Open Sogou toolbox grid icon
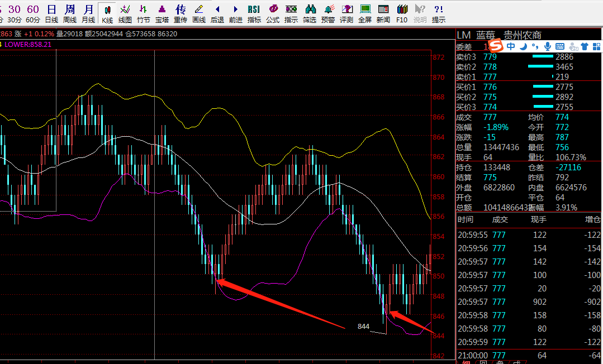The image size is (603, 364). (596, 46)
